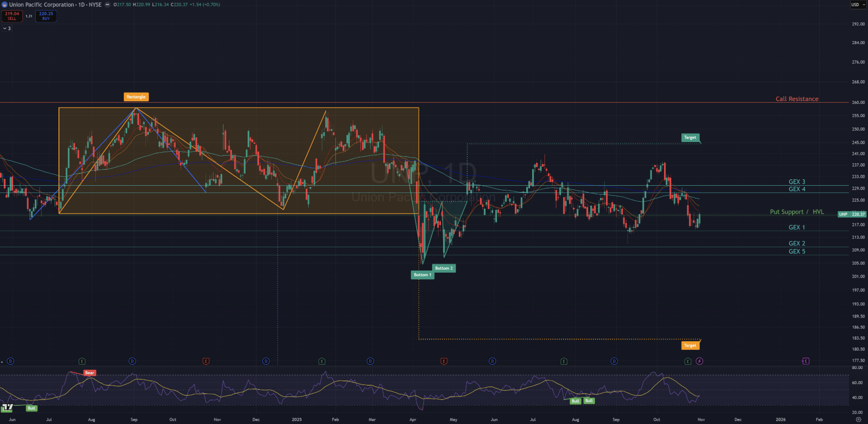
Task: Open the purple upcoming earnings marker for 2026
Action: coord(806,361)
